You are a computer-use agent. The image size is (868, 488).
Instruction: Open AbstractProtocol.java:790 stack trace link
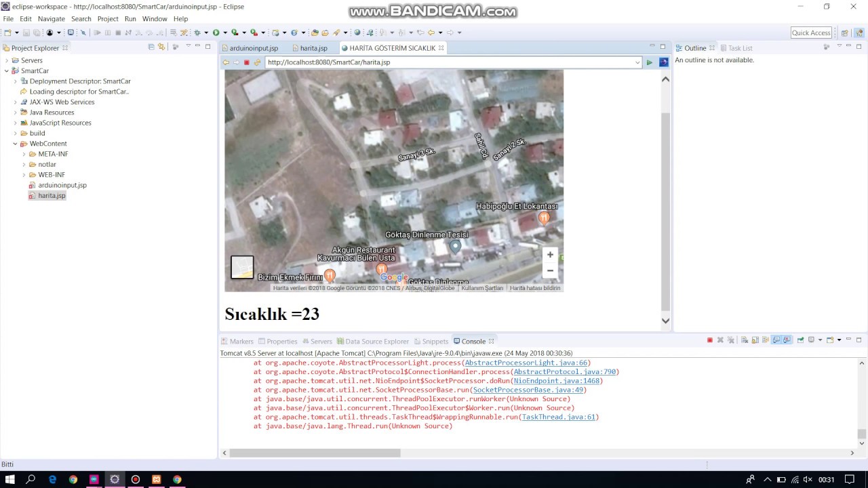point(564,372)
